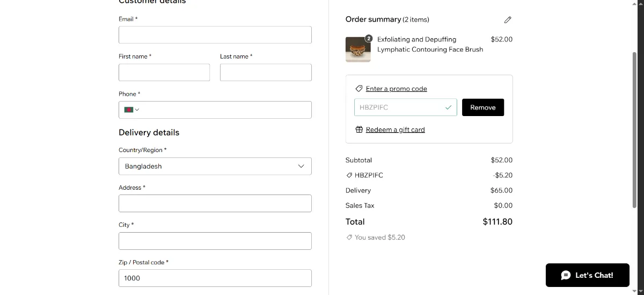Click the Sales Tax $0.00 value

point(503,205)
